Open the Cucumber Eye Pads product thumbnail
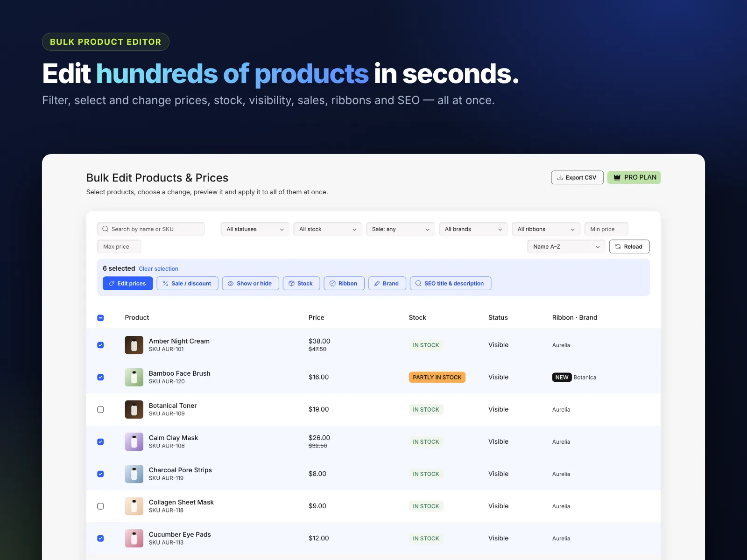 [x=134, y=538]
